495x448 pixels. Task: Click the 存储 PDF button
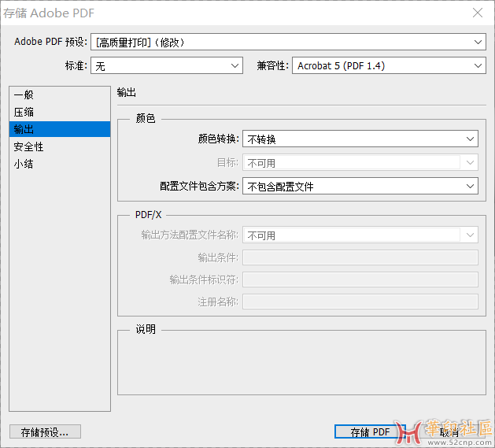click(370, 431)
